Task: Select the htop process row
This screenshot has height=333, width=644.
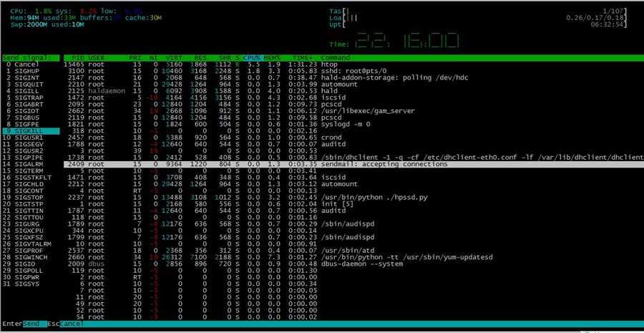Action: pos(353,64)
